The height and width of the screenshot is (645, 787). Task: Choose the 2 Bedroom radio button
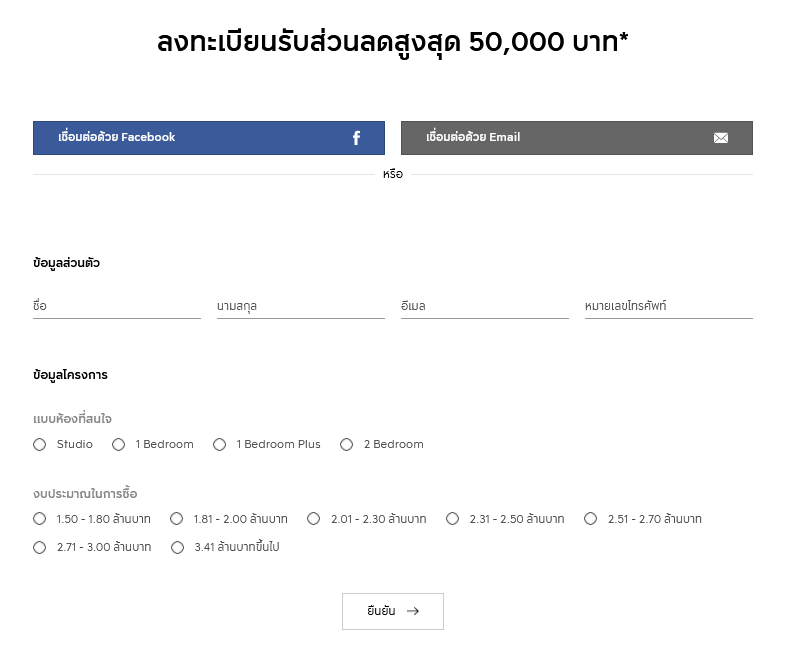(346, 445)
